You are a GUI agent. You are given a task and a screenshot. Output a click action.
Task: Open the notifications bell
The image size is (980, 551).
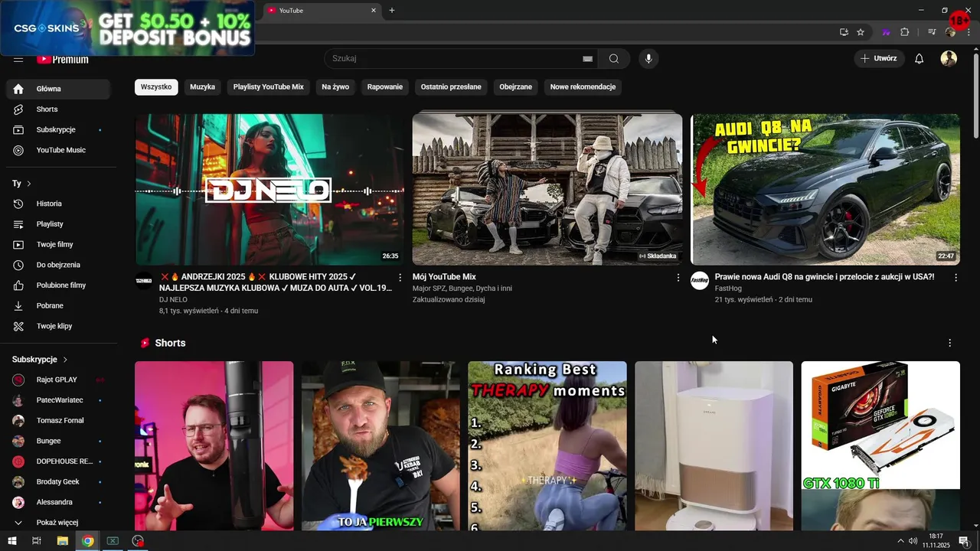pos(920,59)
